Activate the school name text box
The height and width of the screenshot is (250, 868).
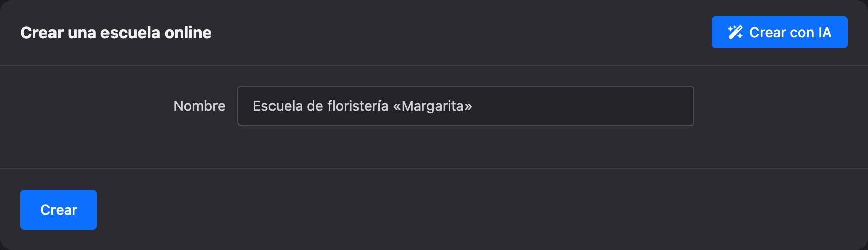[465, 106]
